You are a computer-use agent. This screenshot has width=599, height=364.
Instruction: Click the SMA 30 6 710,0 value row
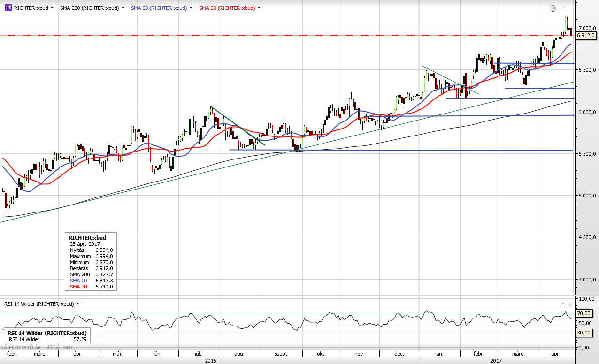pyautogui.click(x=91, y=287)
